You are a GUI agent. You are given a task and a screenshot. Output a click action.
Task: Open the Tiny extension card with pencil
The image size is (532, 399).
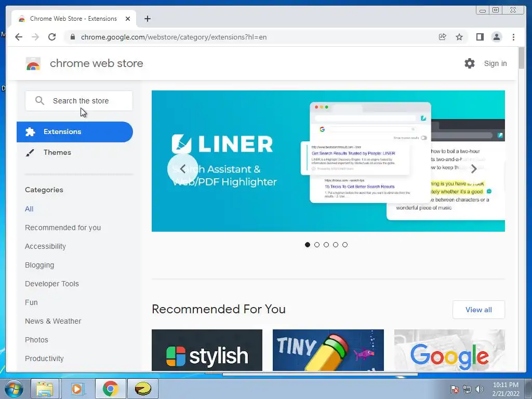[328, 350]
